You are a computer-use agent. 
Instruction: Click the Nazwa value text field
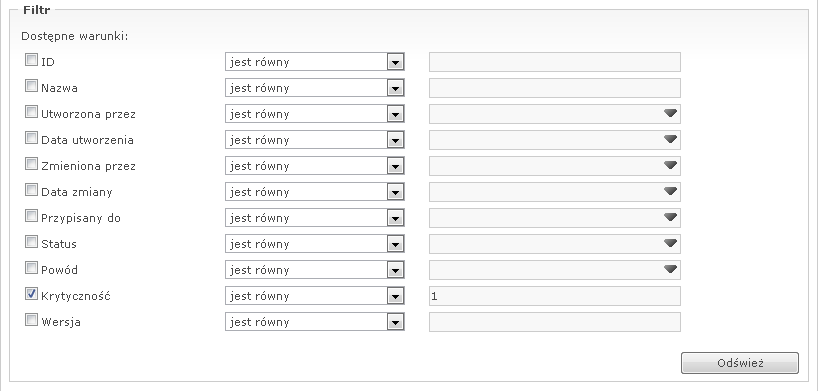pyautogui.click(x=555, y=88)
